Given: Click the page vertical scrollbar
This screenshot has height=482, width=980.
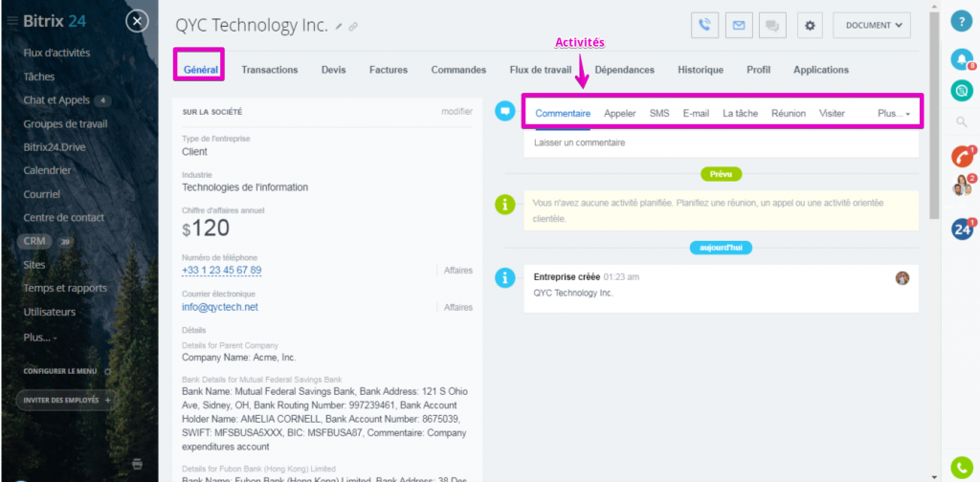Looking at the screenshot, I should [934, 116].
